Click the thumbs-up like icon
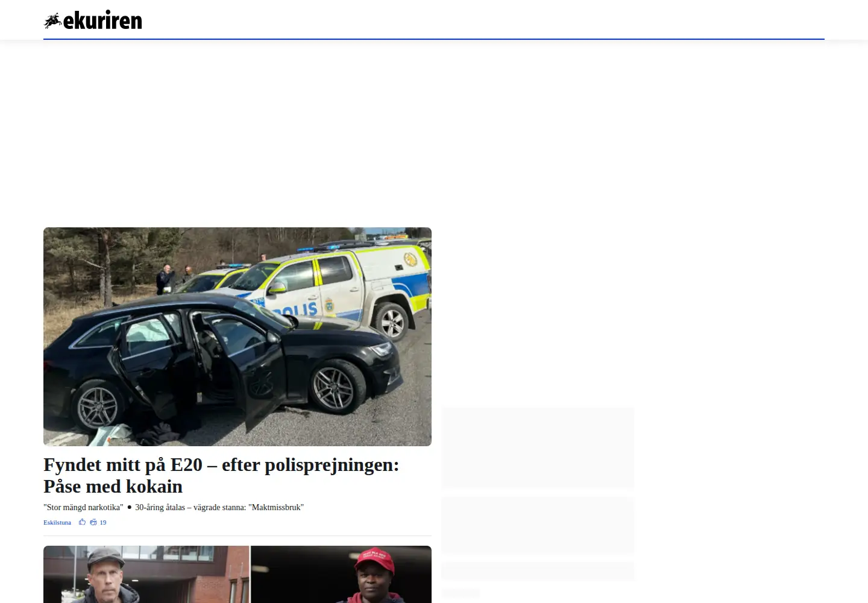This screenshot has width=868, height=603. coord(83,522)
